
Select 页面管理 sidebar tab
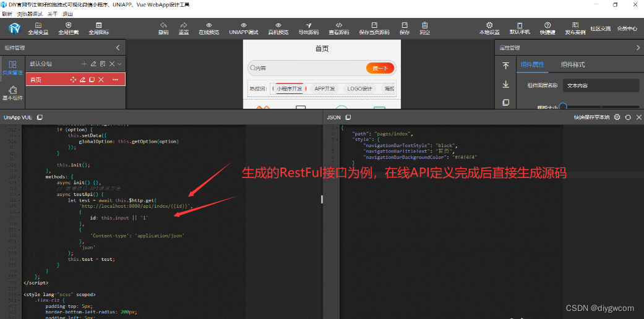(x=13, y=68)
